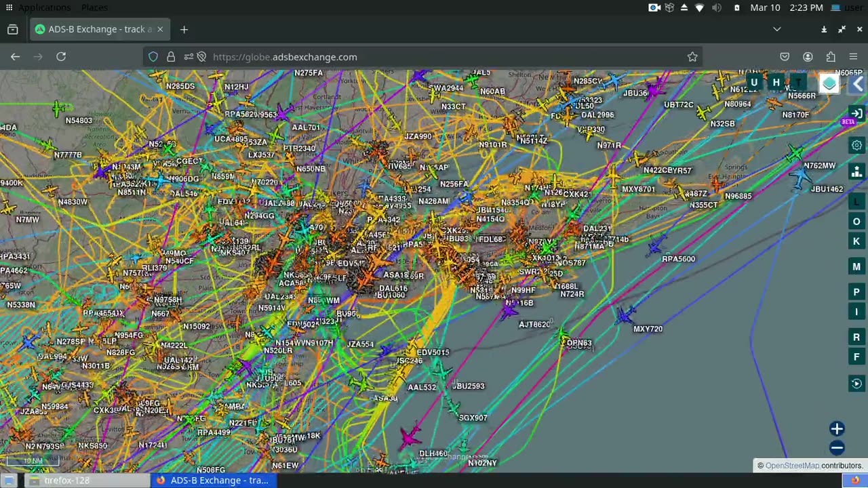Open a new browser tab
The width and height of the screenshot is (868, 488).
point(184,29)
